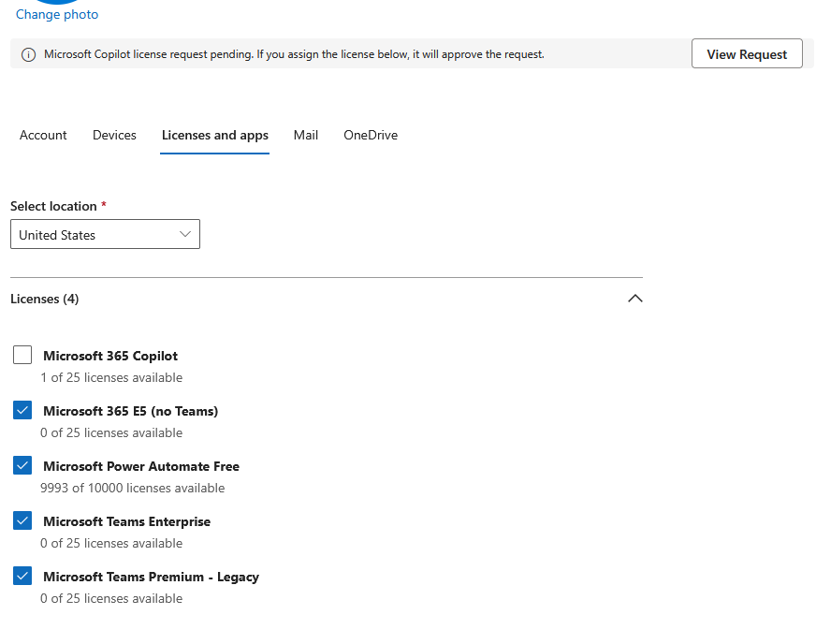
Task: Open the Select location dropdown
Action: (x=105, y=234)
